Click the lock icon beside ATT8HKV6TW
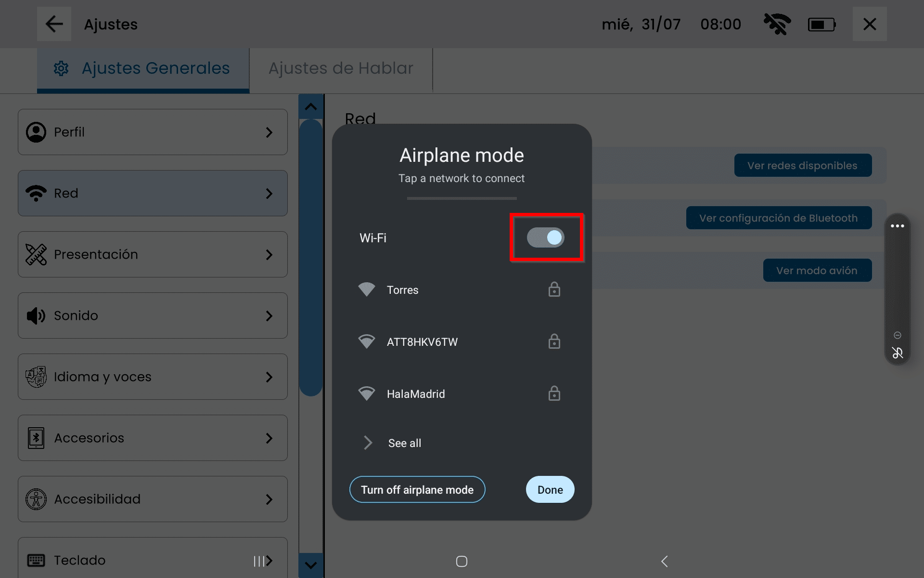Image resolution: width=924 pixels, height=578 pixels. (554, 342)
